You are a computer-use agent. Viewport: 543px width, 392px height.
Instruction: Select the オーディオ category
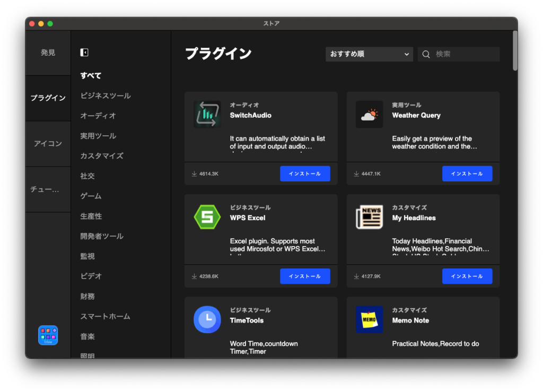[x=95, y=116]
